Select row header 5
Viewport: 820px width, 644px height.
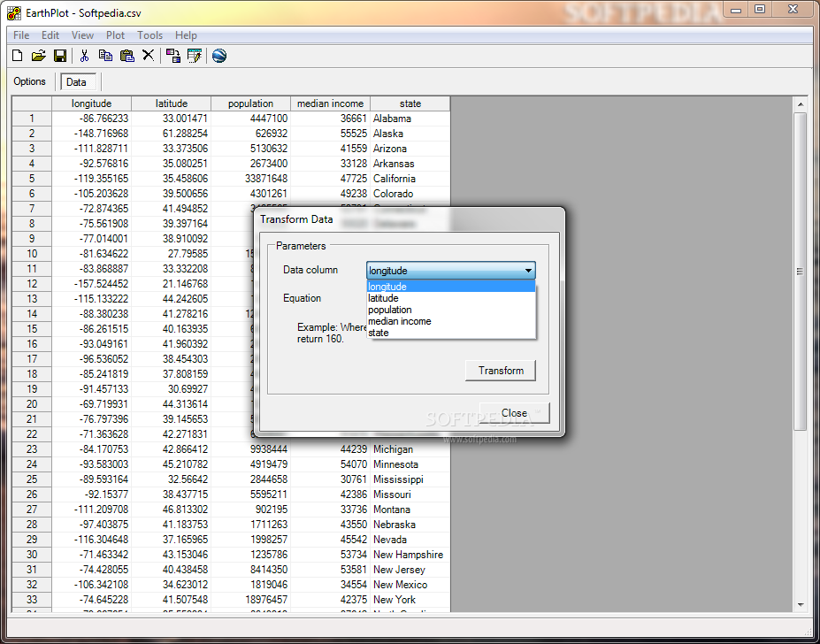[32, 179]
